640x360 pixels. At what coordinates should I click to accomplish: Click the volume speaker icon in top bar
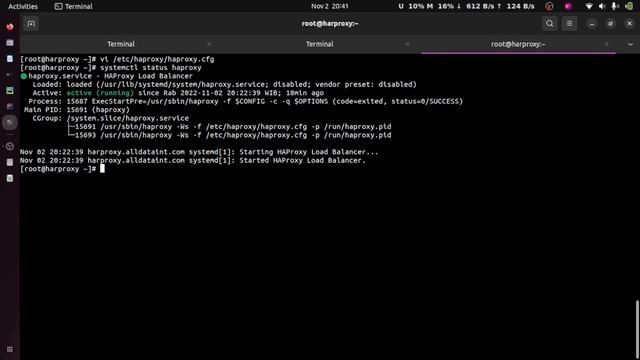(602, 6)
